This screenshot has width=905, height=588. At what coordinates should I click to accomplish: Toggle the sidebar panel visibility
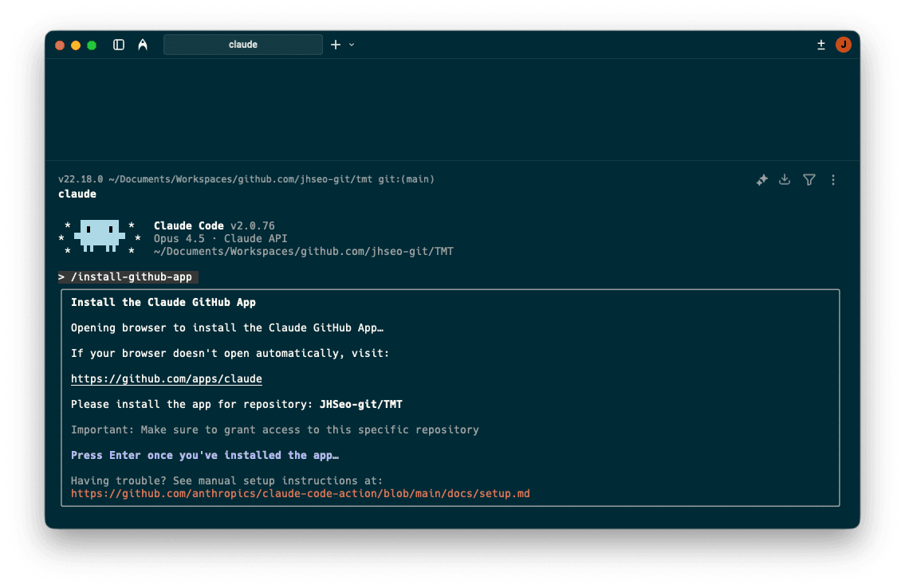(x=118, y=45)
